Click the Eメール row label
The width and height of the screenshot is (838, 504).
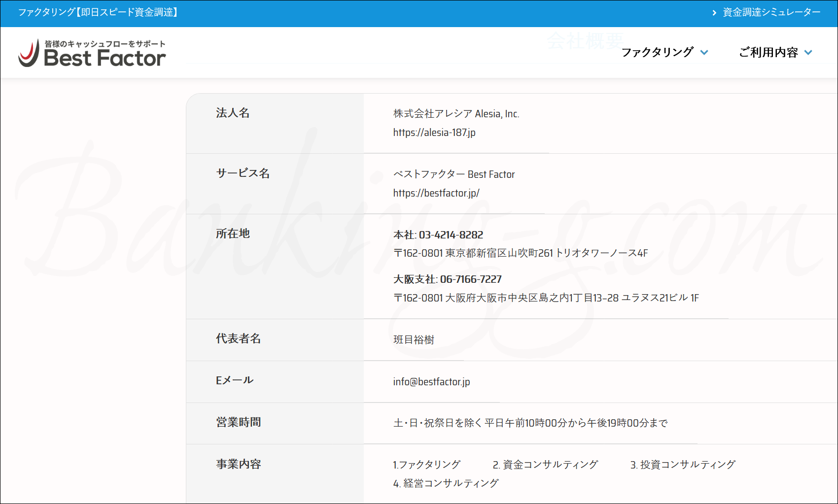[x=235, y=380]
